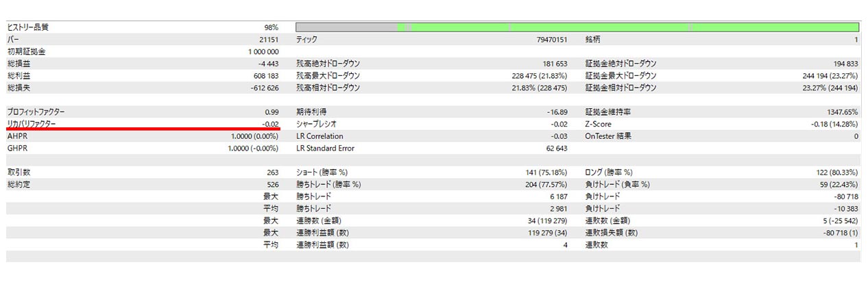The width and height of the screenshot is (868, 282).
Task: Select the ヒストリー品質 label
Action: (x=28, y=27)
